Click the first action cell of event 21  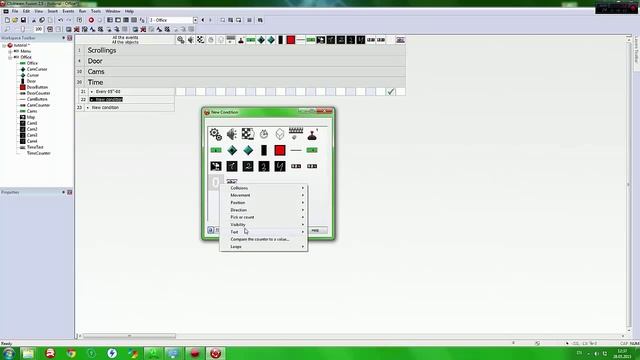click(180, 92)
